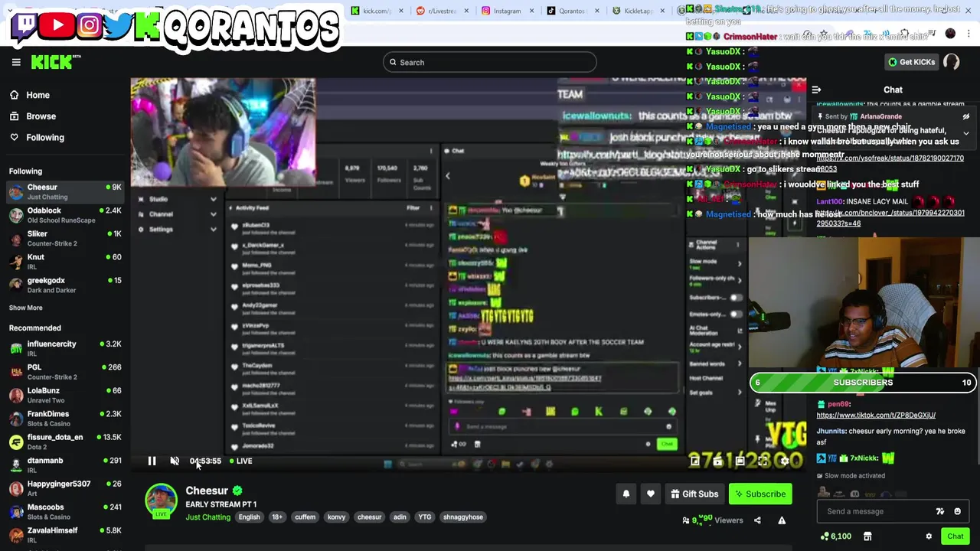Viewport: 980px width, 551px height.
Task: Click the report warning icon
Action: click(782, 520)
